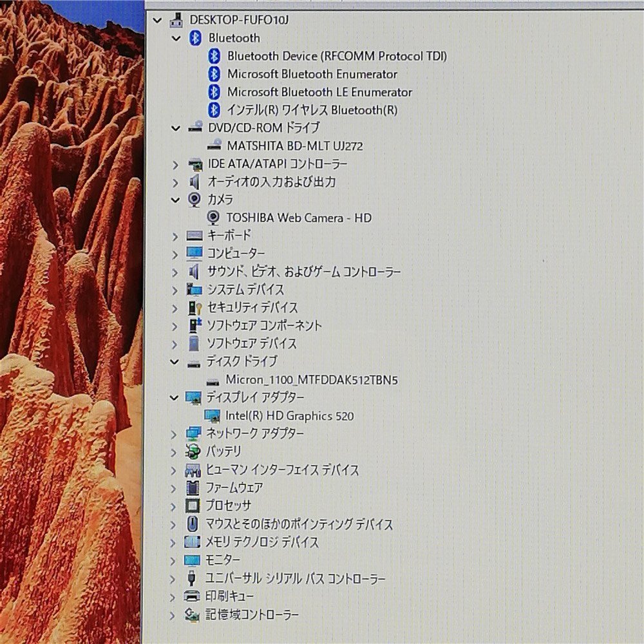The height and width of the screenshot is (644, 644).
Task: Click the オーディオの入力および出力 speaker icon
Action: 194,182
